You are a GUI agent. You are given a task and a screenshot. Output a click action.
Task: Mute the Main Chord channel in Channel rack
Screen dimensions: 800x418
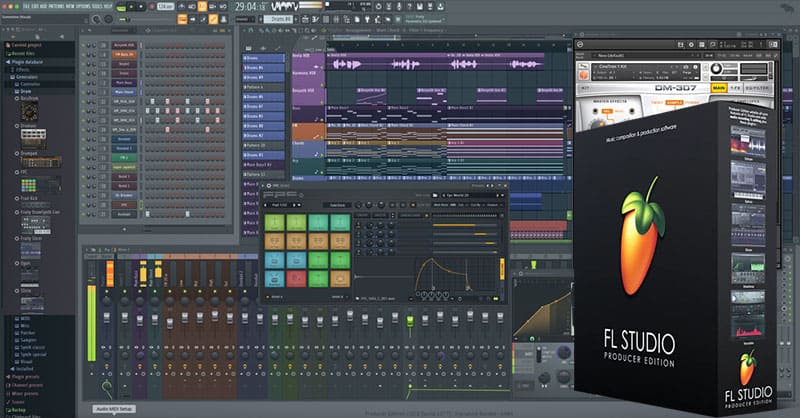point(83,92)
